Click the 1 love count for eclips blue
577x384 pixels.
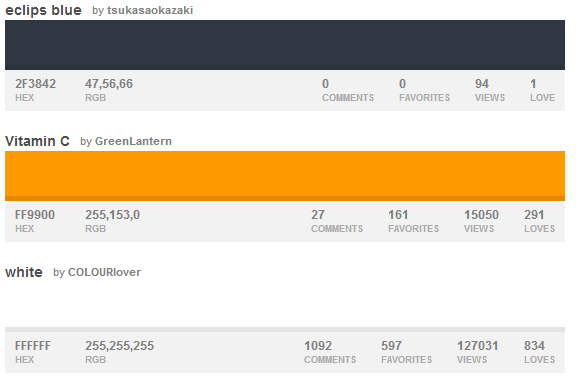pos(542,90)
